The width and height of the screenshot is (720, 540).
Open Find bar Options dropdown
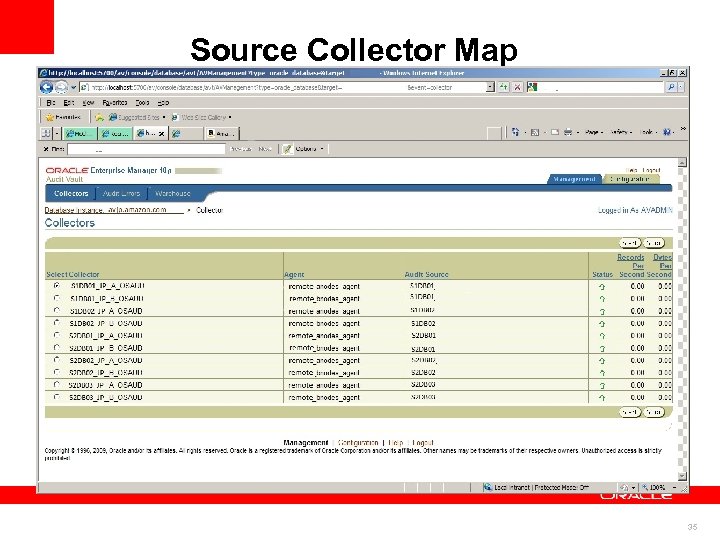pyautogui.click(x=309, y=149)
